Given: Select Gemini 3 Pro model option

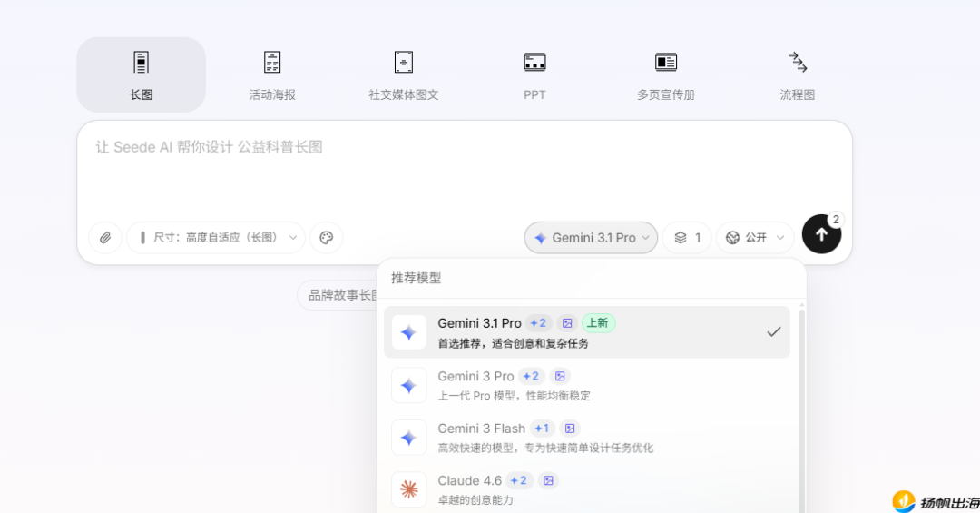Looking at the screenshot, I should (x=587, y=385).
